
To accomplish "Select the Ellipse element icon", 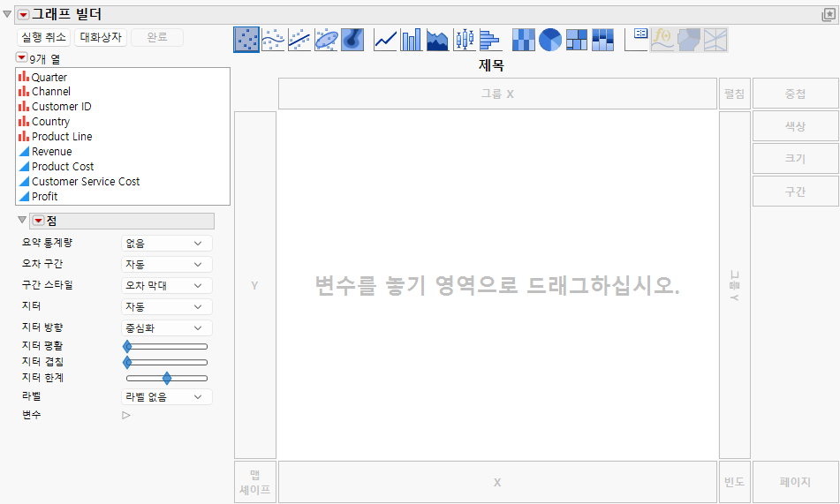I will (326, 40).
